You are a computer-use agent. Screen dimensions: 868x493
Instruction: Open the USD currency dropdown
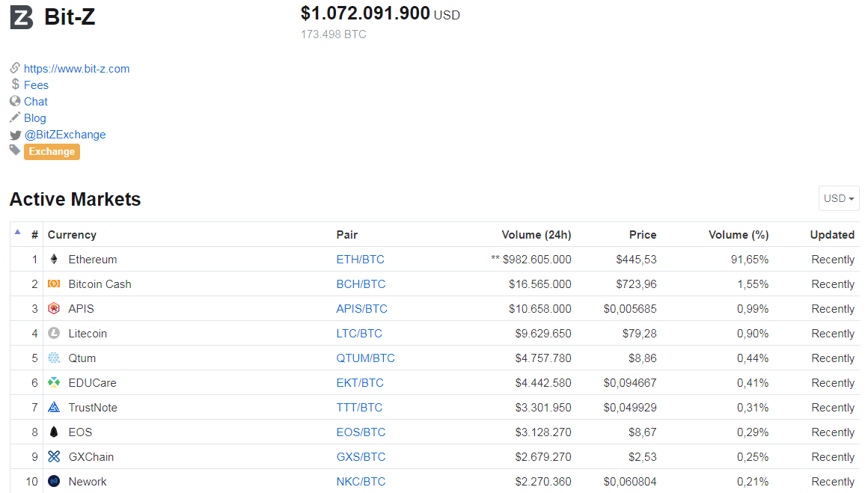click(x=839, y=198)
